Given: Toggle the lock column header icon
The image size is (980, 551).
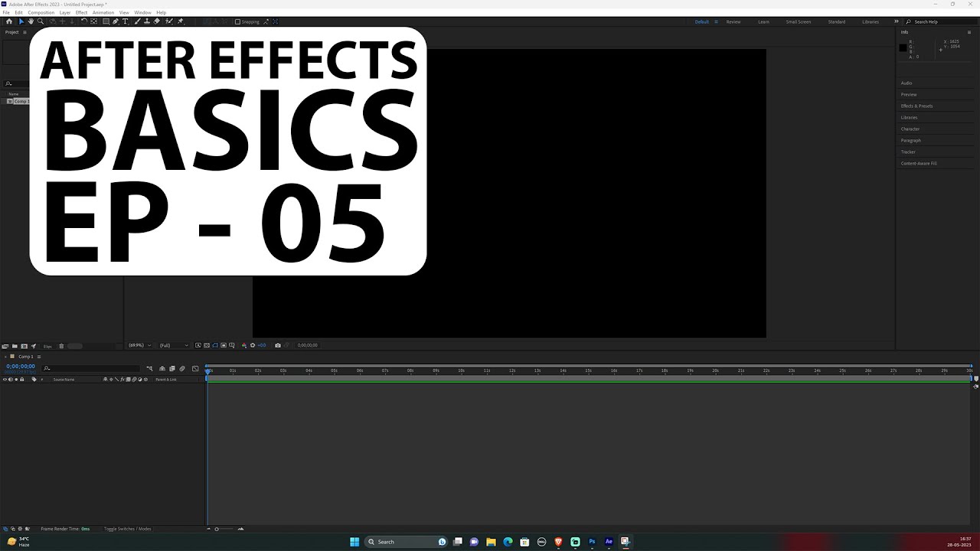Looking at the screenshot, I should pyautogui.click(x=21, y=380).
